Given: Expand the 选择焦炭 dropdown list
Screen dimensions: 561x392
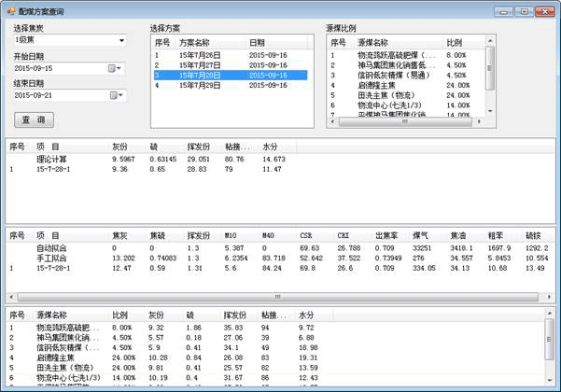Looking at the screenshot, I should point(121,41).
